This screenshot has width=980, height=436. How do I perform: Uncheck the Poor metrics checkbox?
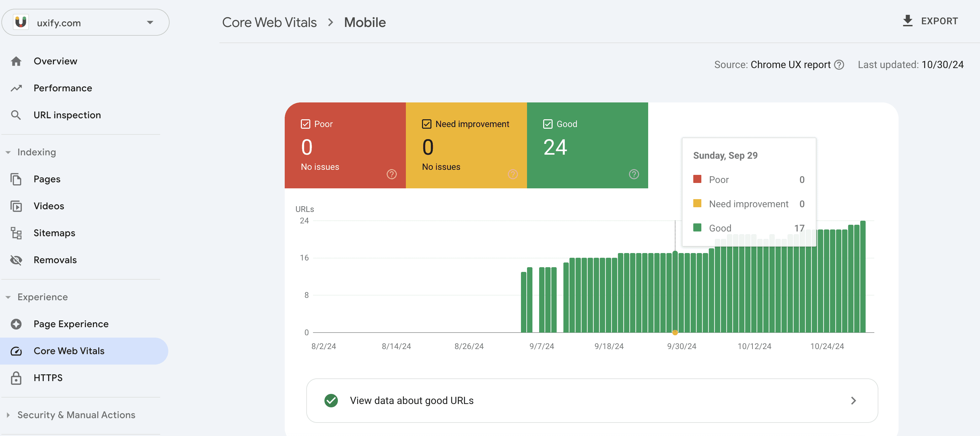[305, 123]
